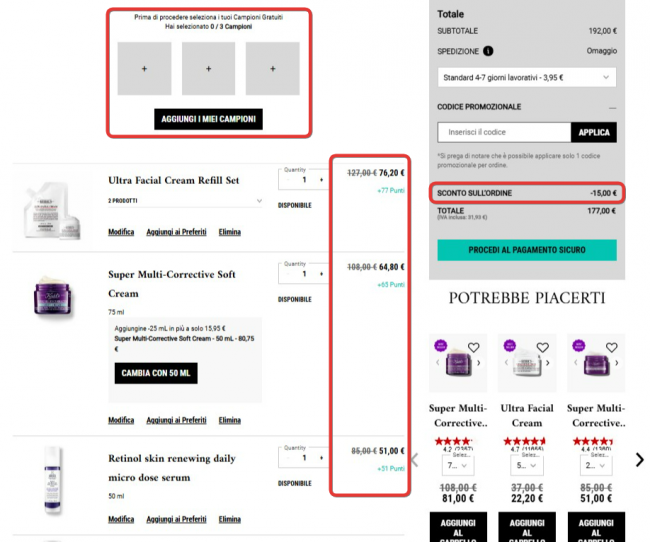Image resolution: width=650 pixels, height=542 pixels.
Task: Click Procedi al pagamento sicuro
Action: pyautogui.click(x=527, y=250)
